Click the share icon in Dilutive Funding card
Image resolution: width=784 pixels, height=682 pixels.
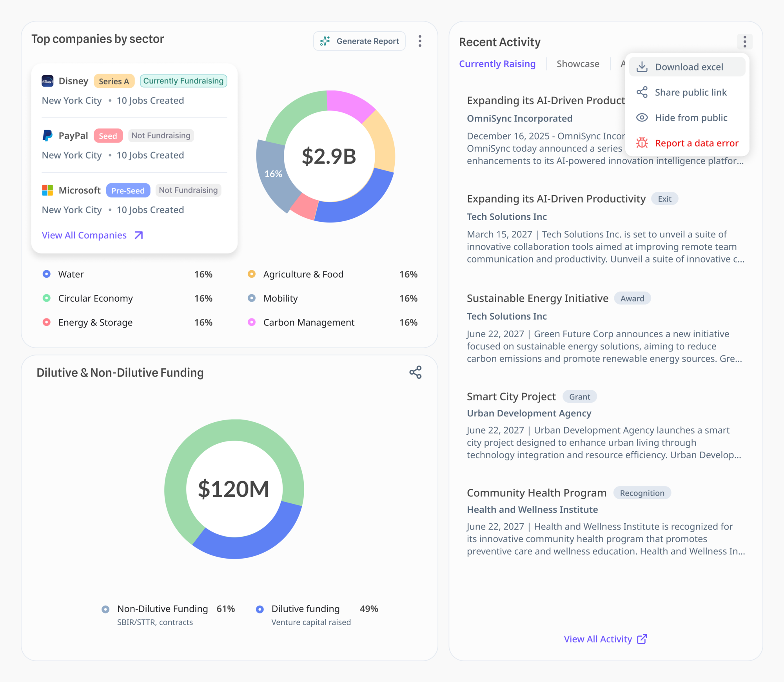(416, 373)
